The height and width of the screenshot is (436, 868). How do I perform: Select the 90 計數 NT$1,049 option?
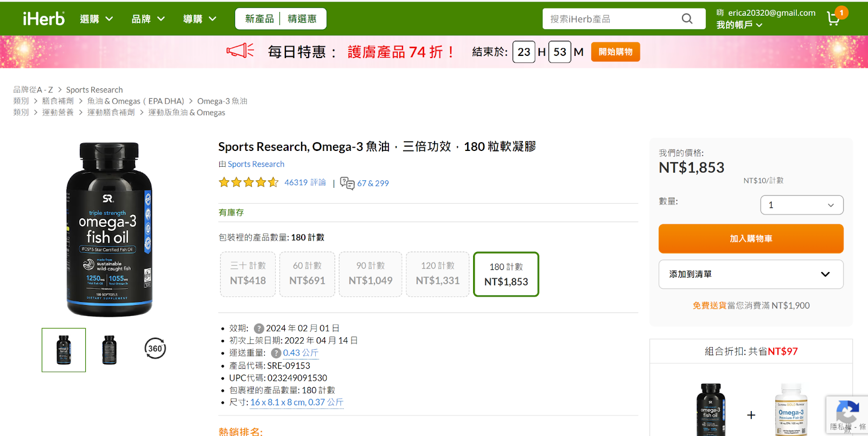pyautogui.click(x=371, y=274)
